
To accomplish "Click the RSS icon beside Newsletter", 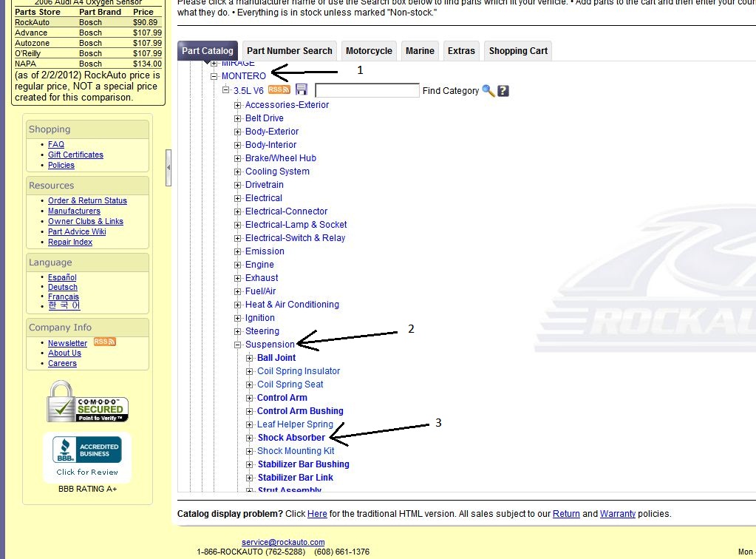I will pos(105,342).
